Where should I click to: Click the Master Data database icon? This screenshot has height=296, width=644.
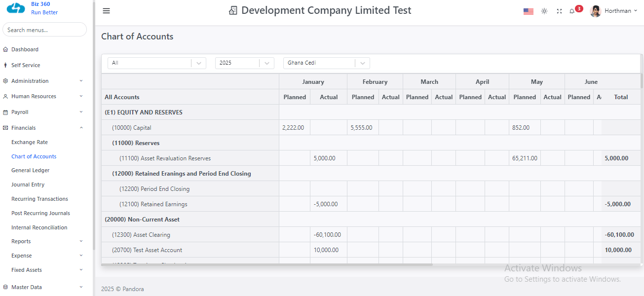pyautogui.click(x=5, y=287)
